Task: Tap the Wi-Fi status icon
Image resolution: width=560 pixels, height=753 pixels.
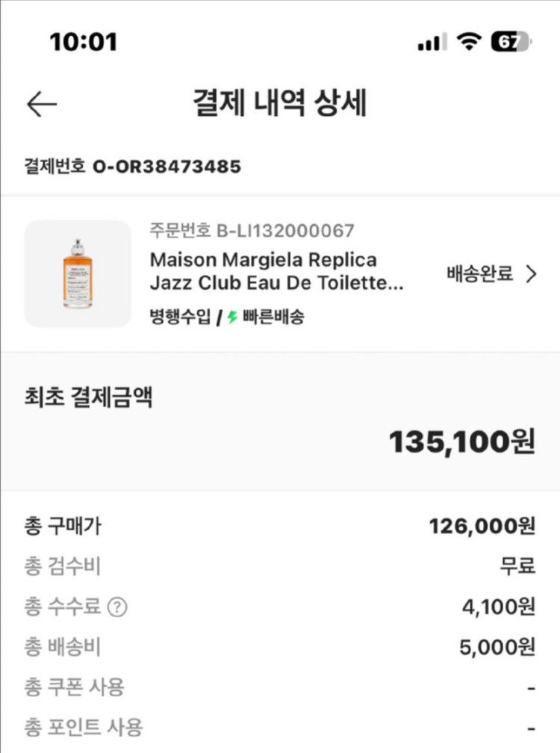Action: click(x=469, y=42)
